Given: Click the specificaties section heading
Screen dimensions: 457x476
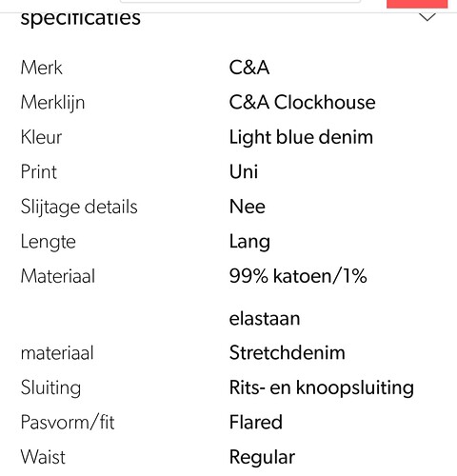Looking at the screenshot, I should [81, 19].
